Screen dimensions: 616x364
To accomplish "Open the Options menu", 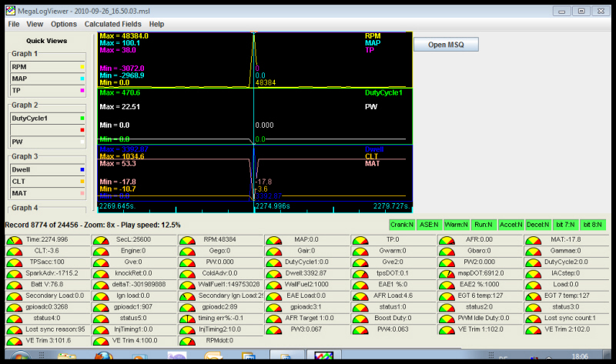I will [64, 24].
